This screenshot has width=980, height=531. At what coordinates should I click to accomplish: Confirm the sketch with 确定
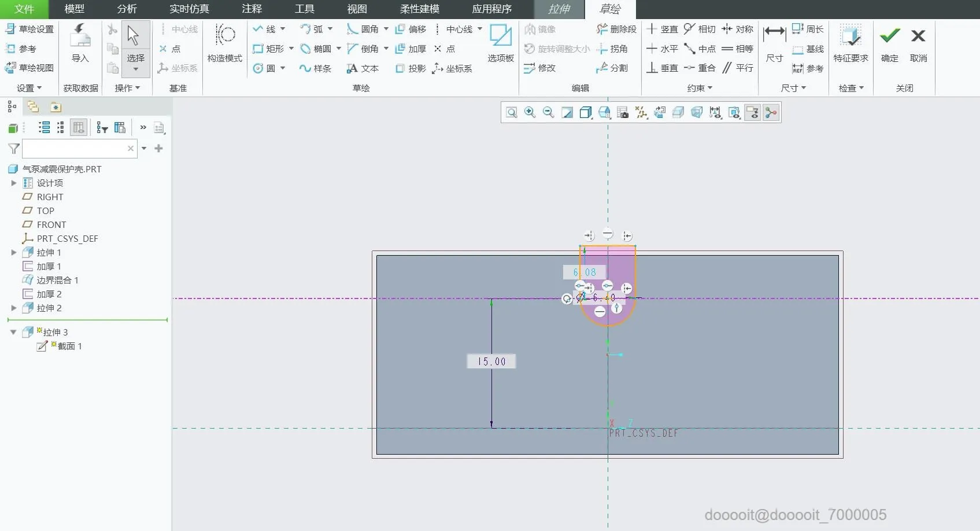(x=890, y=43)
